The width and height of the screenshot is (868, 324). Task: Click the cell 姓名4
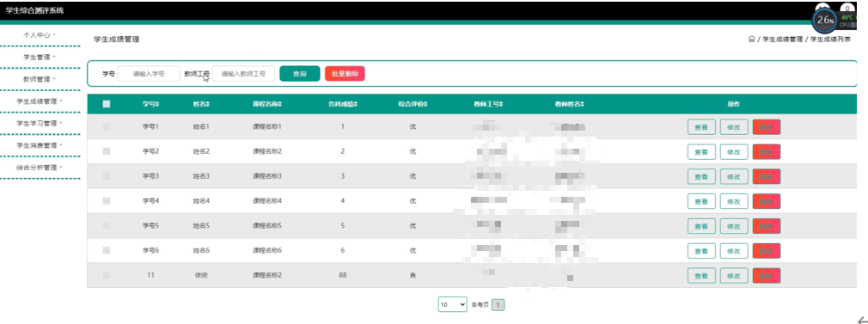click(x=201, y=201)
